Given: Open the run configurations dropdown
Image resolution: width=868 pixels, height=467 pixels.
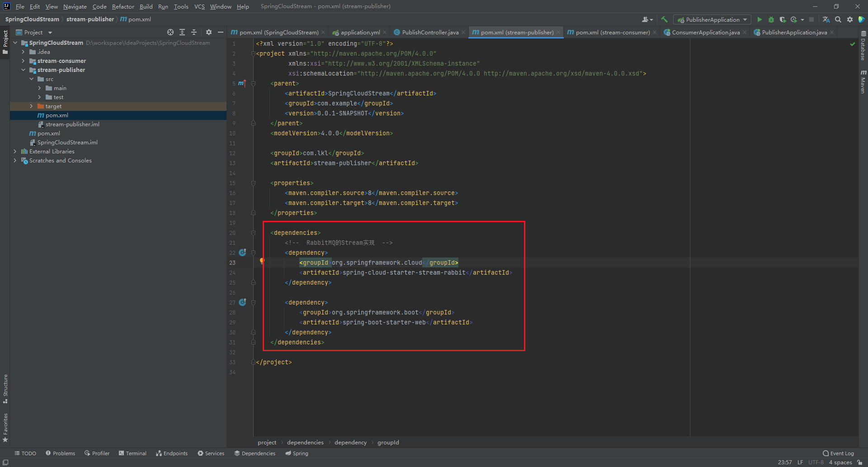Looking at the screenshot, I should click(744, 19).
